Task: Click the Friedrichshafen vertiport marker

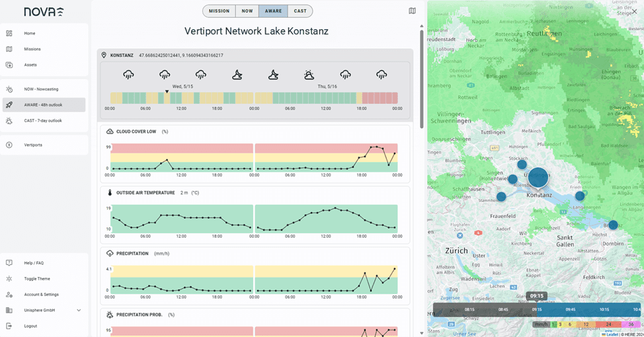Action: tap(579, 196)
